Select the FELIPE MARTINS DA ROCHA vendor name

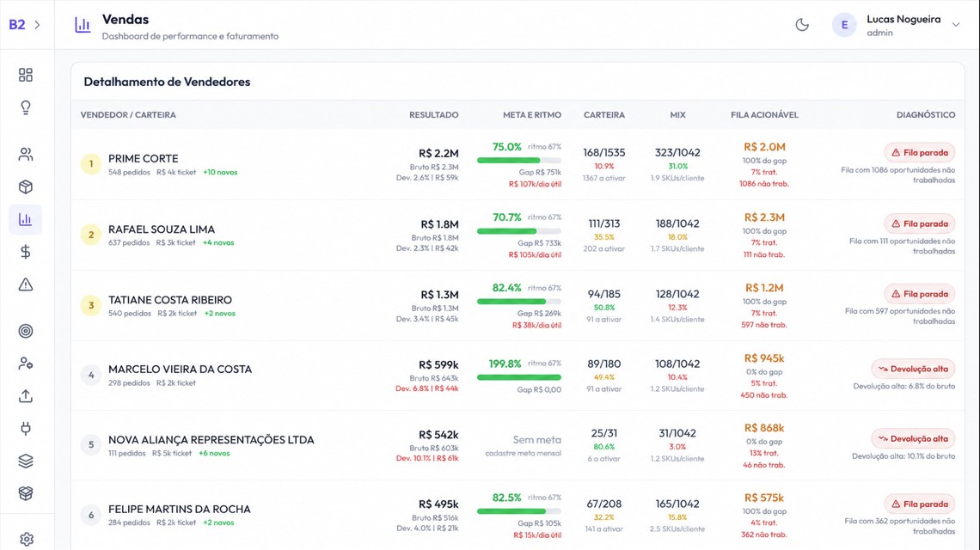pos(180,510)
